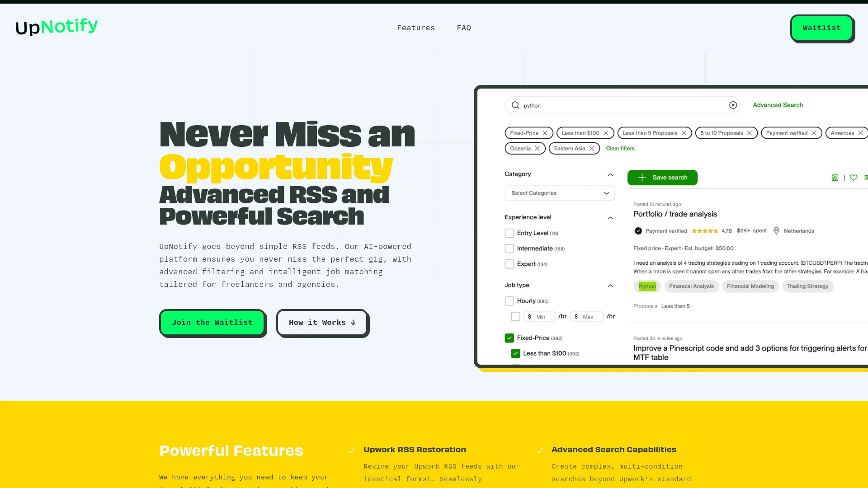The width and height of the screenshot is (868, 488).
Task: Click Join the Waitlist button
Action: 212,322
